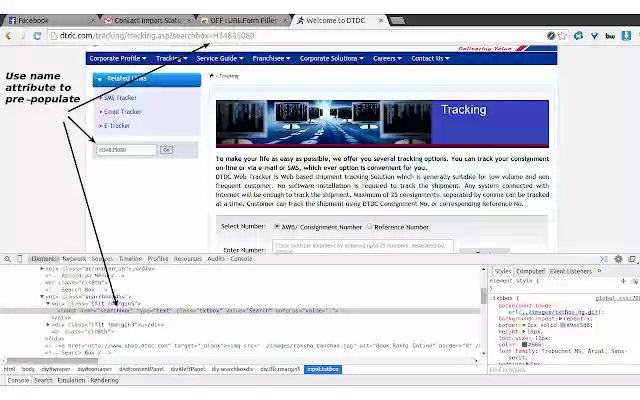
Task: Click the green refresh extension icon
Action: click(x=578, y=36)
